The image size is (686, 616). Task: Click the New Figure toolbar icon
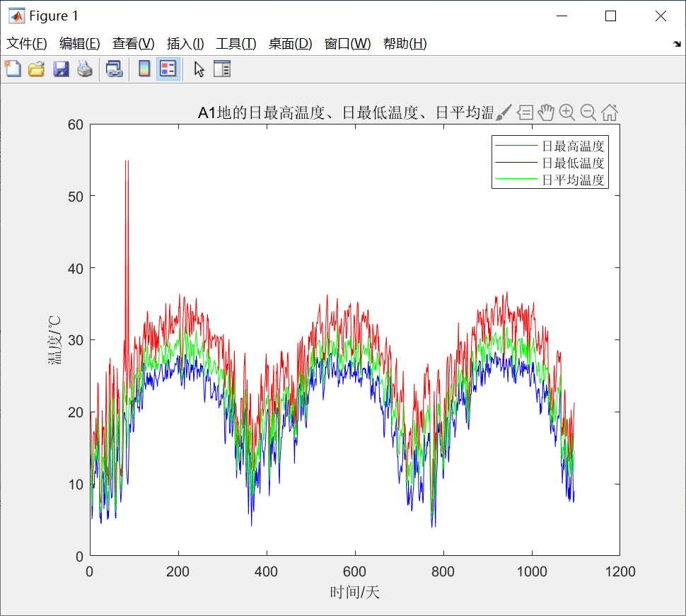pos(13,69)
